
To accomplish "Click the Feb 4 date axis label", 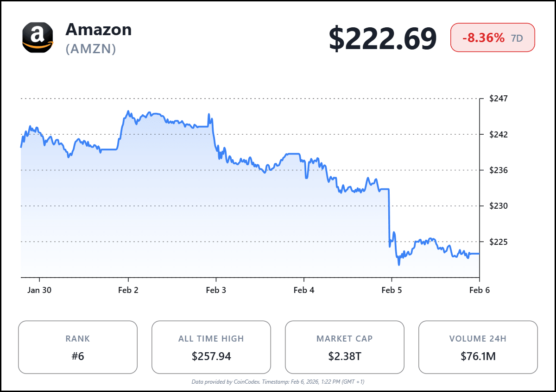I will click(304, 290).
